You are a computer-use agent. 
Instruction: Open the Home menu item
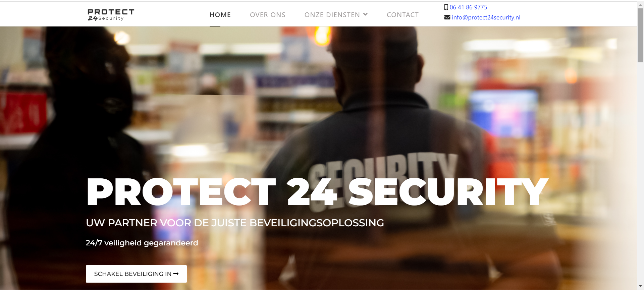pos(220,15)
